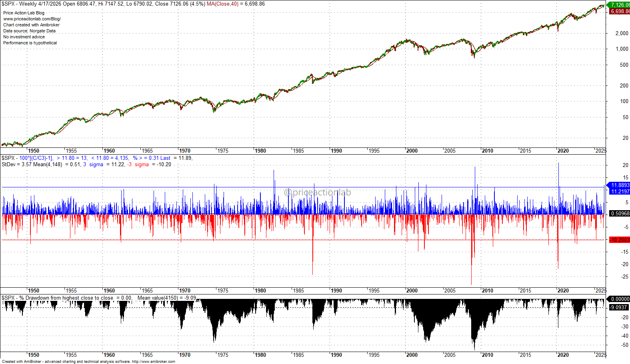Screen dimensions: 630x364
Task: Click the green 7,126.06 price tag
Action: click(x=620, y=5)
